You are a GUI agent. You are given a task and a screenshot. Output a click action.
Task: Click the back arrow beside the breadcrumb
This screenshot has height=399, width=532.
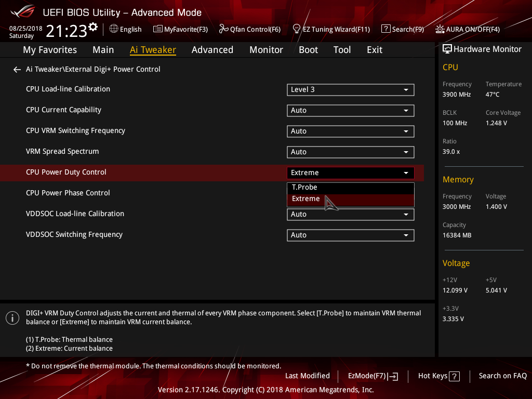17,70
